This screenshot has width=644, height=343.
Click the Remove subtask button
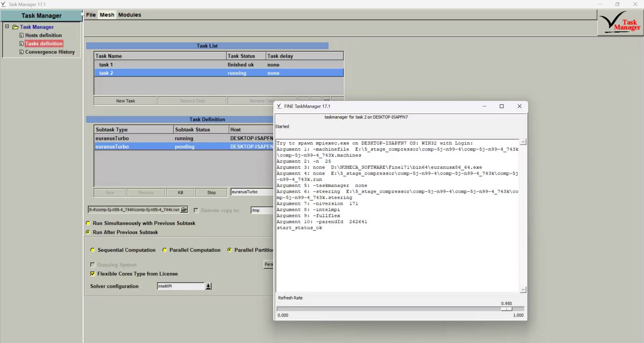click(146, 192)
